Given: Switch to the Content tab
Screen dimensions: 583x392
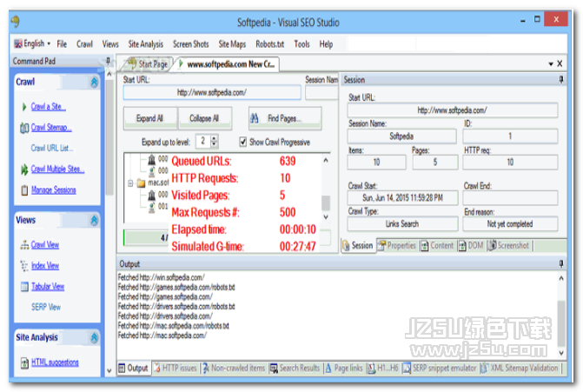Looking at the screenshot, I should click(x=438, y=245).
